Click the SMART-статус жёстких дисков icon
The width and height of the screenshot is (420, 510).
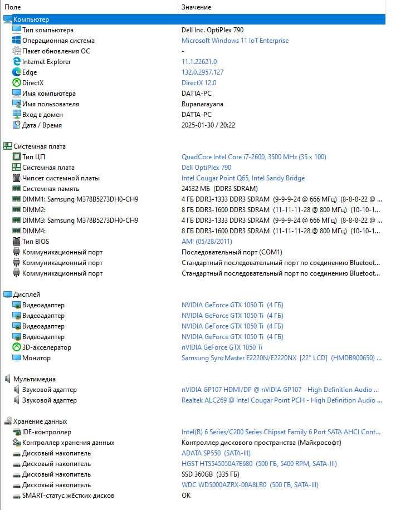point(16,496)
